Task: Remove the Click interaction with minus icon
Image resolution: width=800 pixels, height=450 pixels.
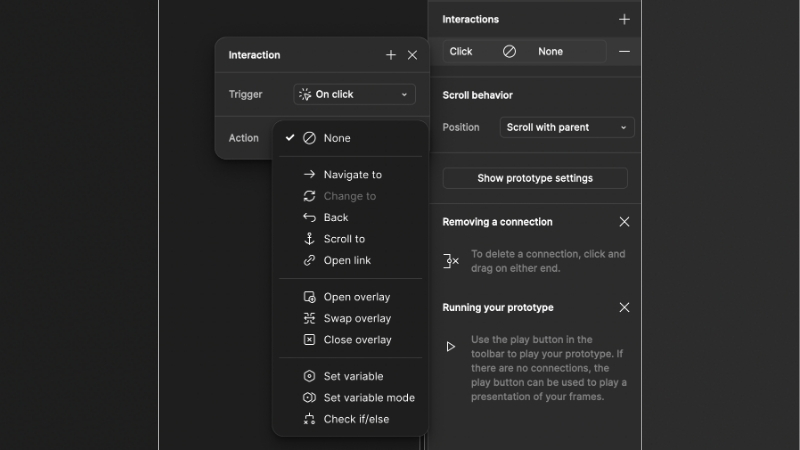Action: pyautogui.click(x=624, y=51)
